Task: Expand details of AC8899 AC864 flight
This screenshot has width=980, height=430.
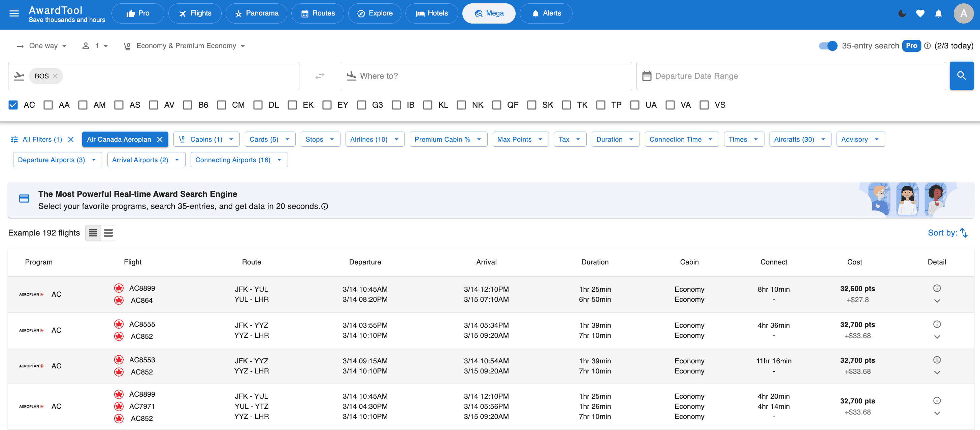Action: click(x=937, y=301)
